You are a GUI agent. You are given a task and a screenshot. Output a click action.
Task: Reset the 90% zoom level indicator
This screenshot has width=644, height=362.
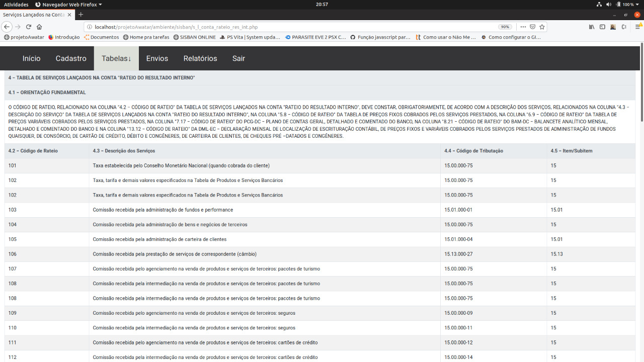[x=505, y=27]
